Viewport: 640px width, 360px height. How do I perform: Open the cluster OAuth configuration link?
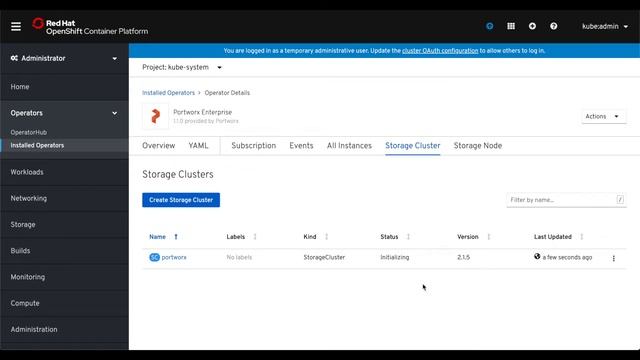(x=440, y=51)
